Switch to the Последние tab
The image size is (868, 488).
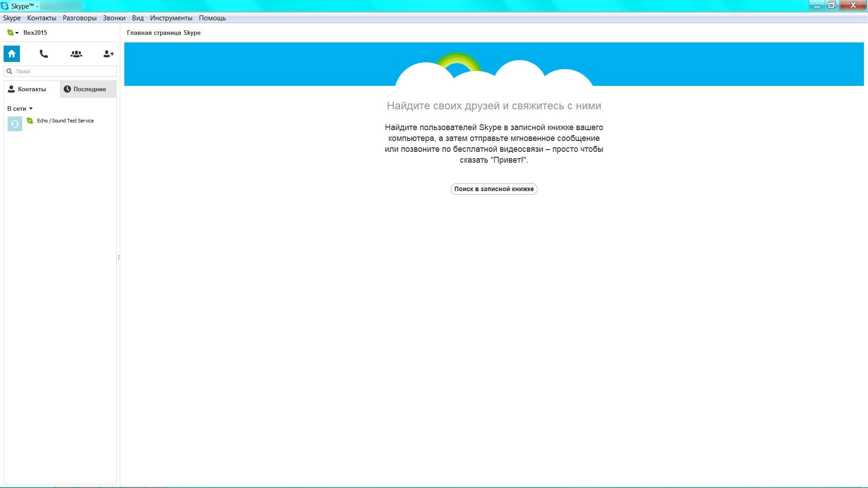(x=88, y=89)
